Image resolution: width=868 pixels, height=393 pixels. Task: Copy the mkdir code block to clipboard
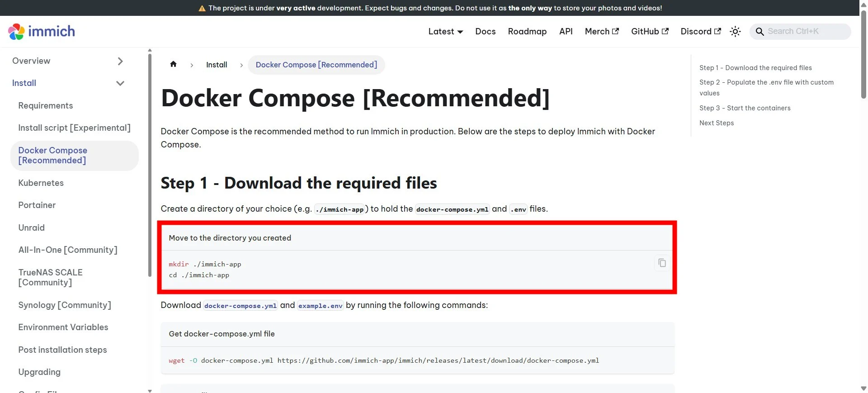click(662, 263)
